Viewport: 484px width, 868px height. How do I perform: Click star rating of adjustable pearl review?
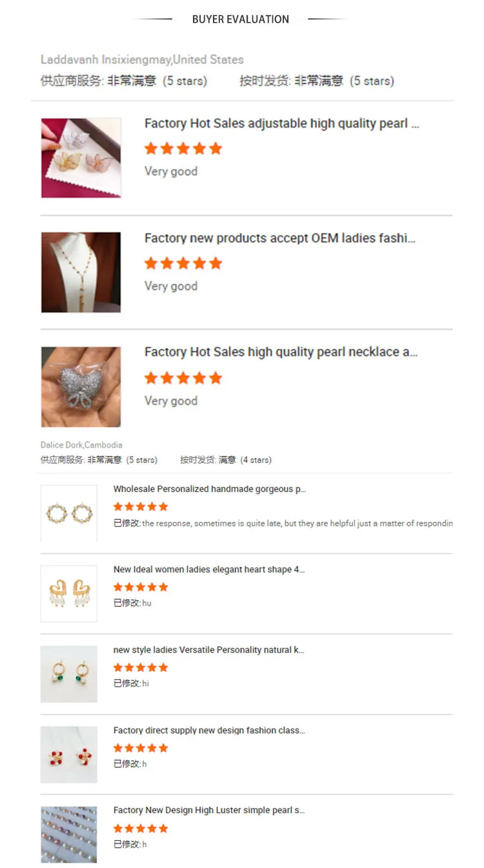183,149
